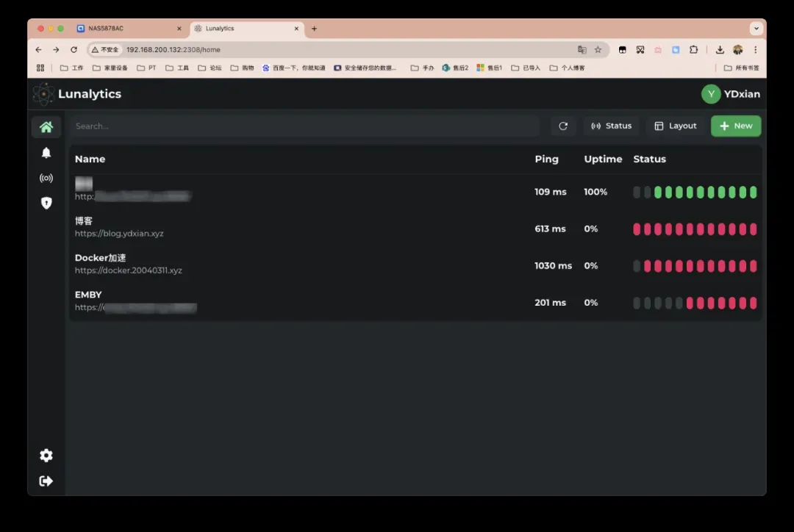Open the Docker加速 monitor entry

click(294, 265)
